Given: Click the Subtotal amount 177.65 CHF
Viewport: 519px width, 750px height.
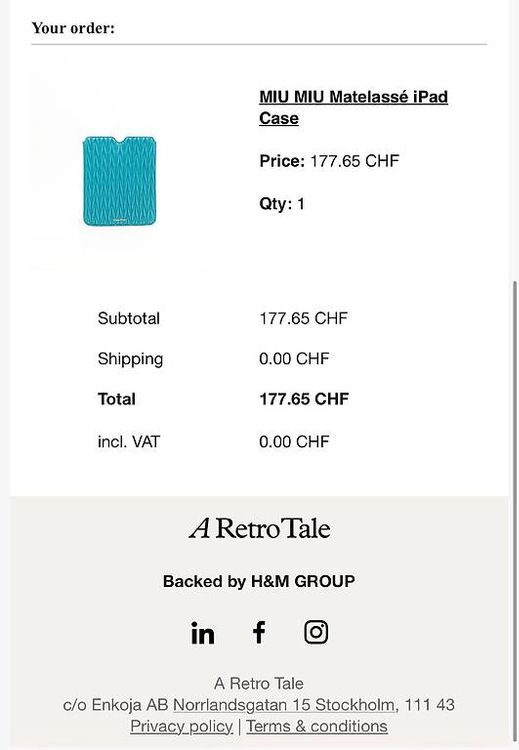Looking at the screenshot, I should [x=303, y=318].
